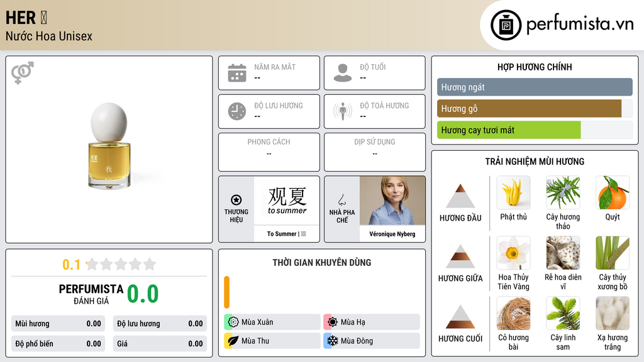Click the Hợp hương chính heading

click(535, 67)
